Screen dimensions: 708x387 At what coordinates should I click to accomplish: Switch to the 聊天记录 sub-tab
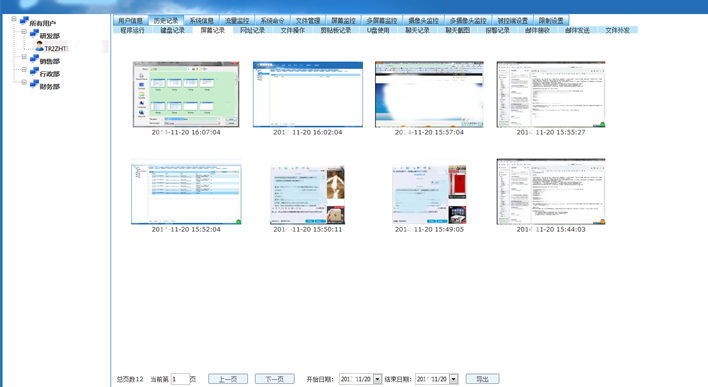click(x=417, y=30)
